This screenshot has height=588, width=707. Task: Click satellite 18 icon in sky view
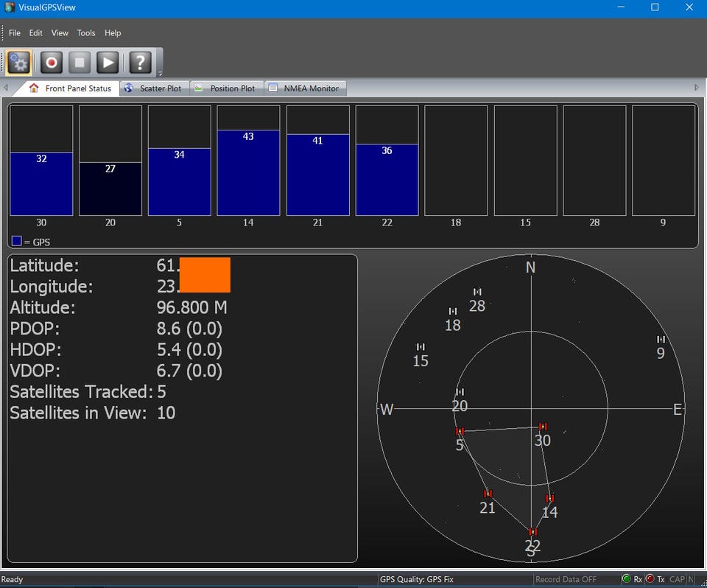click(453, 312)
